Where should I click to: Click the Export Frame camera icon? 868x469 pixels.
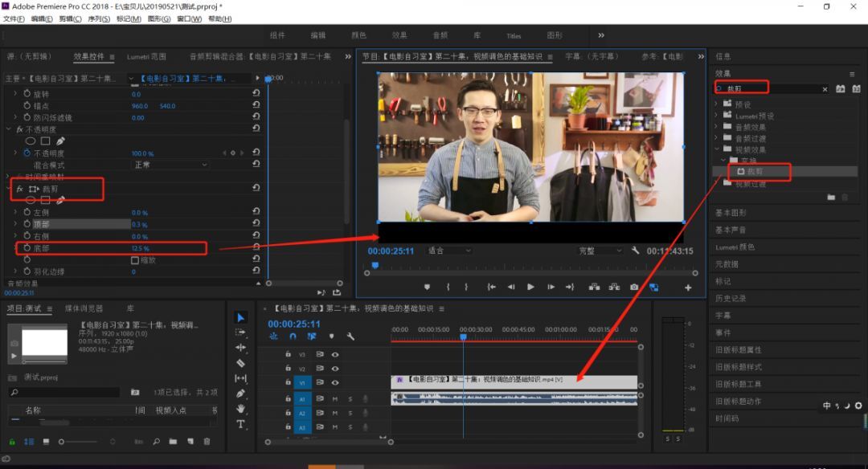point(634,287)
